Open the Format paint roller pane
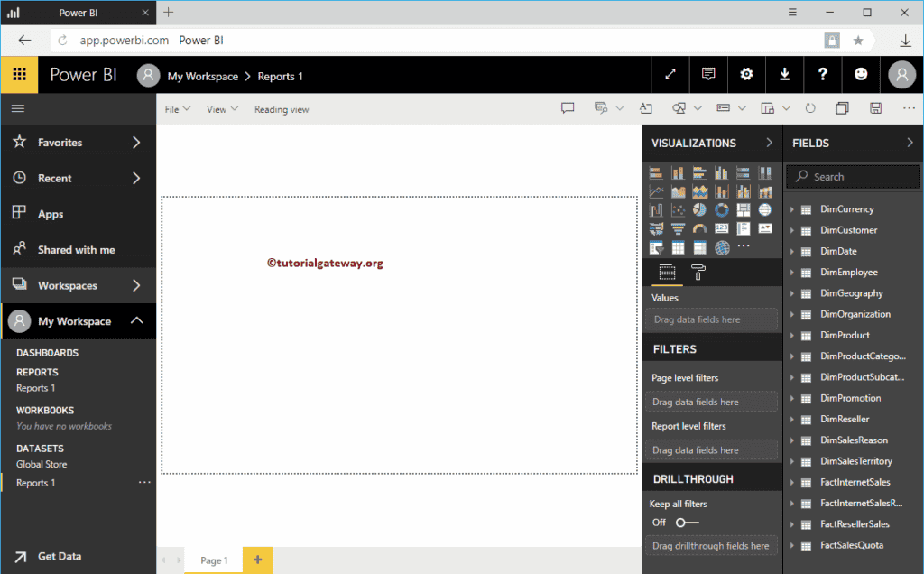The image size is (924, 574). [x=698, y=273]
